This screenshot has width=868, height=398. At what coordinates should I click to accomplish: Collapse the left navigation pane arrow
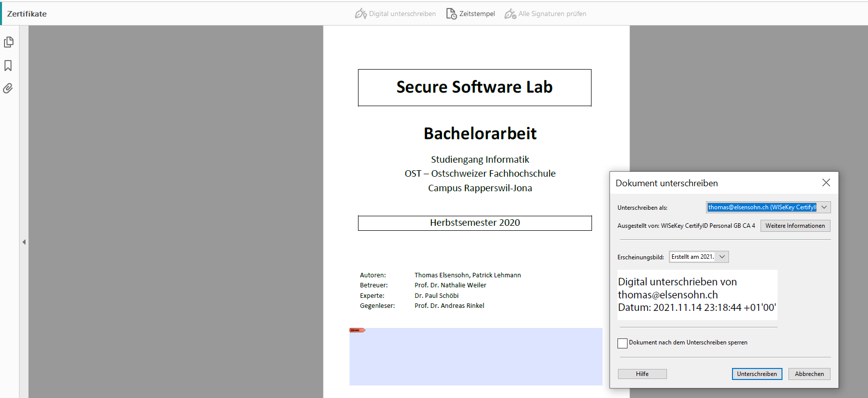click(24, 242)
